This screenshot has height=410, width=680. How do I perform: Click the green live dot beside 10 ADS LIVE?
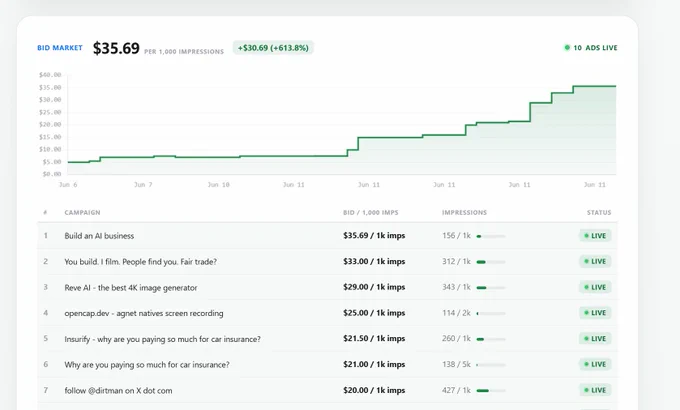(x=567, y=48)
